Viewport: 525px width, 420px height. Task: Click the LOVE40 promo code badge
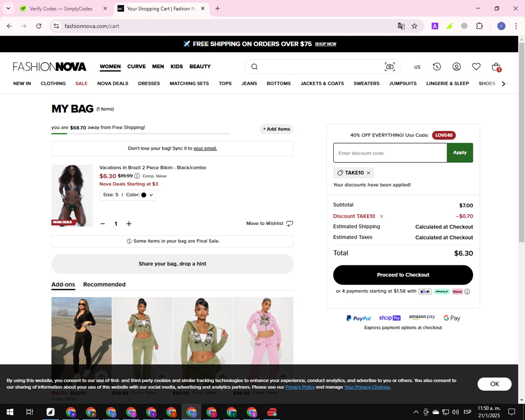[444, 135]
